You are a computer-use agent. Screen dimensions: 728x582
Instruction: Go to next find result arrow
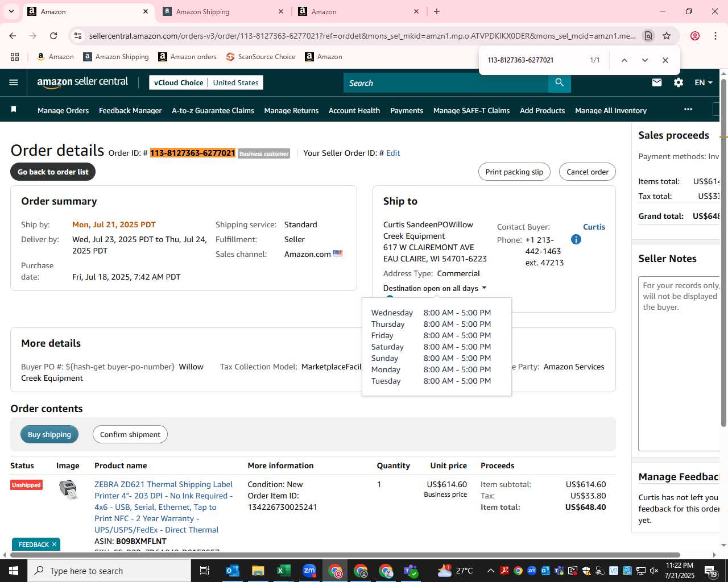(644, 60)
